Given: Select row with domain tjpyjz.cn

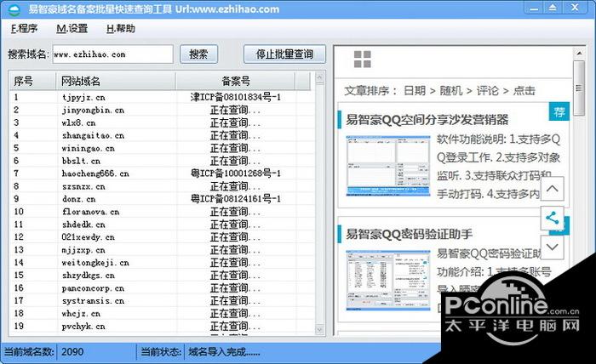Looking at the screenshot, I should 162,97.
